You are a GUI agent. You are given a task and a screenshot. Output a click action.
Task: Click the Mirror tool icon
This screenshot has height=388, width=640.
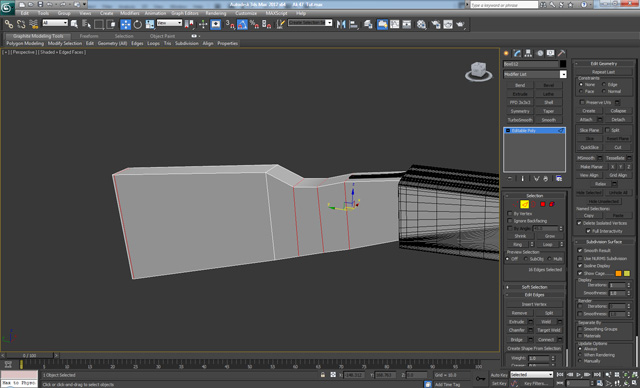(341, 24)
